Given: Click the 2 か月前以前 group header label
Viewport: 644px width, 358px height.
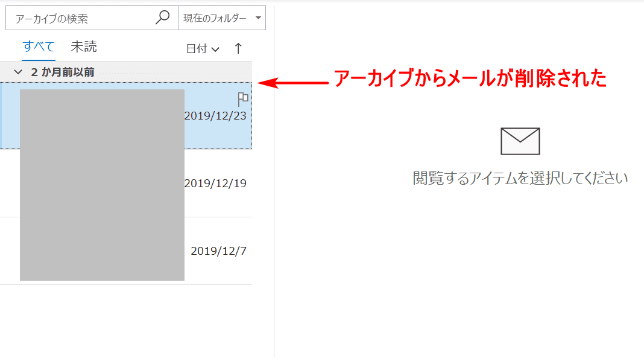Looking at the screenshot, I should point(63,72).
